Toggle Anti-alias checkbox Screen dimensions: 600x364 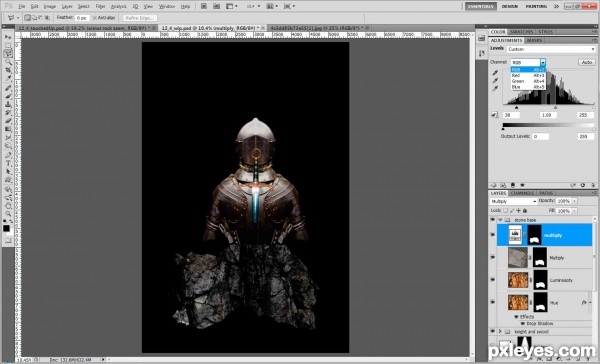coord(95,18)
